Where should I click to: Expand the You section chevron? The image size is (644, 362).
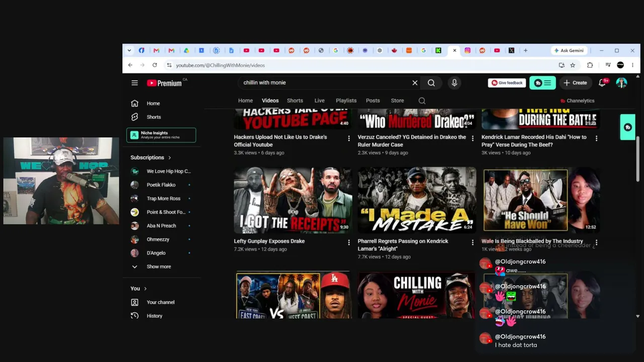pos(145,289)
